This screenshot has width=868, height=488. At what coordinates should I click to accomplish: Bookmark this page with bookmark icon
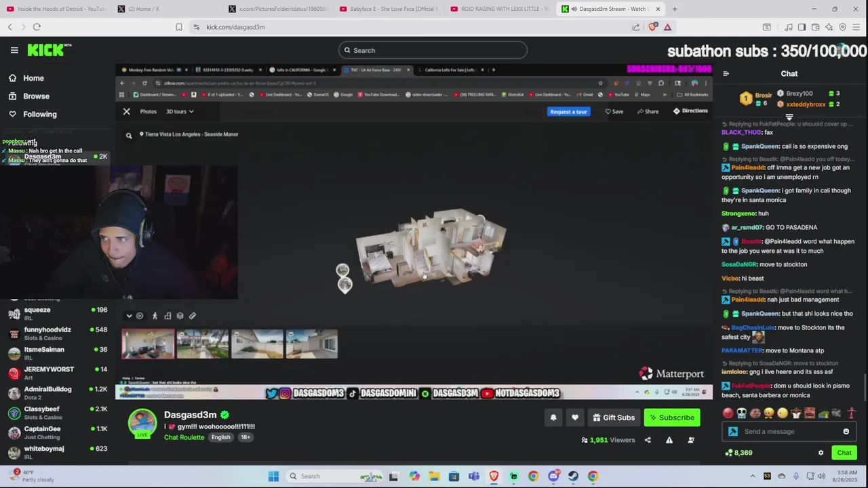179,27
